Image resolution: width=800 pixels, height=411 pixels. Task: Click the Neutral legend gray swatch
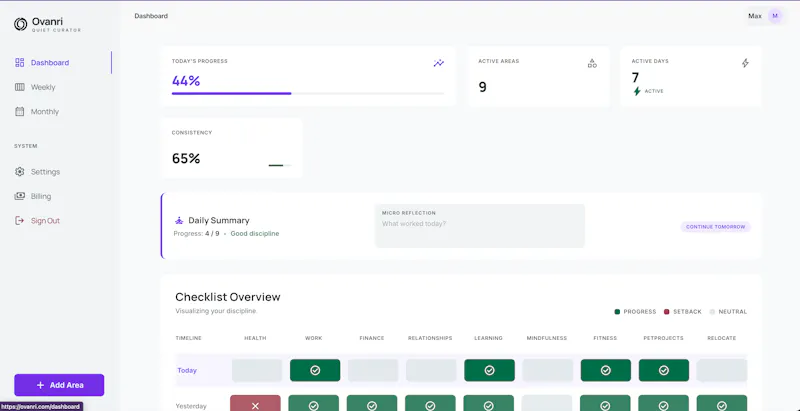712,312
